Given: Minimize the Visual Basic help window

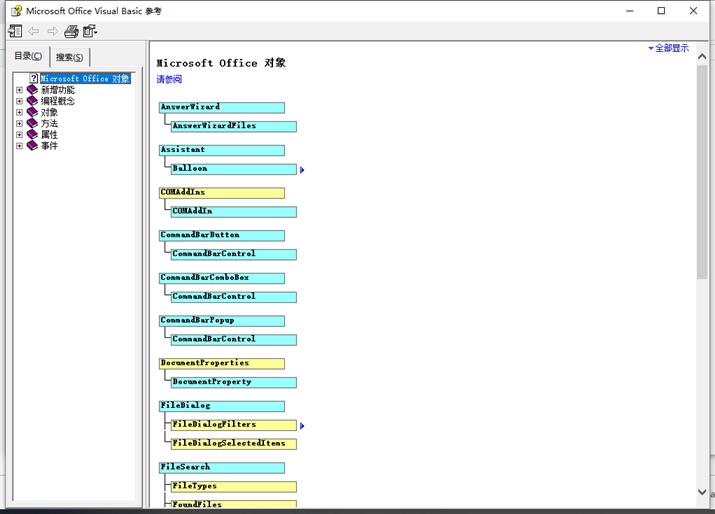Looking at the screenshot, I should pos(630,10).
